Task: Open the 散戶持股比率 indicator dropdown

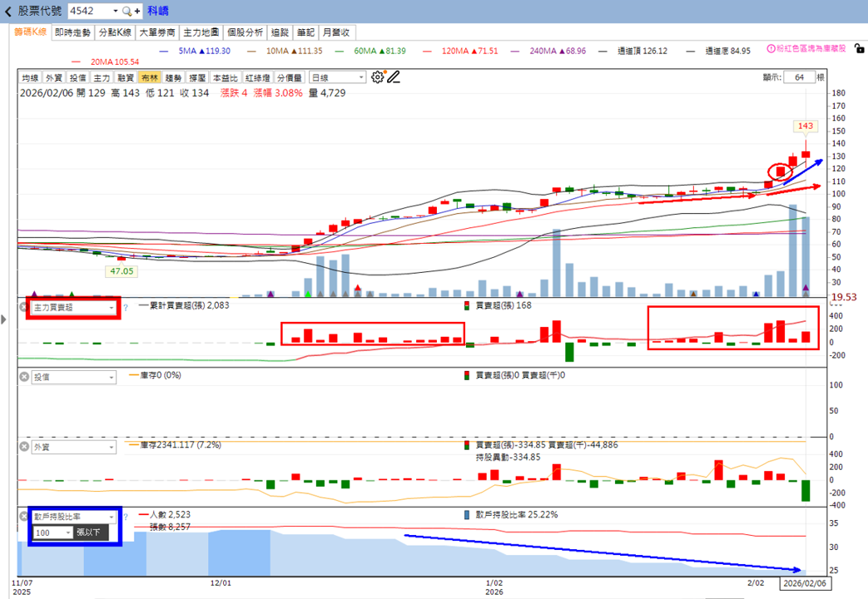Action: pyautogui.click(x=73, y=517)
